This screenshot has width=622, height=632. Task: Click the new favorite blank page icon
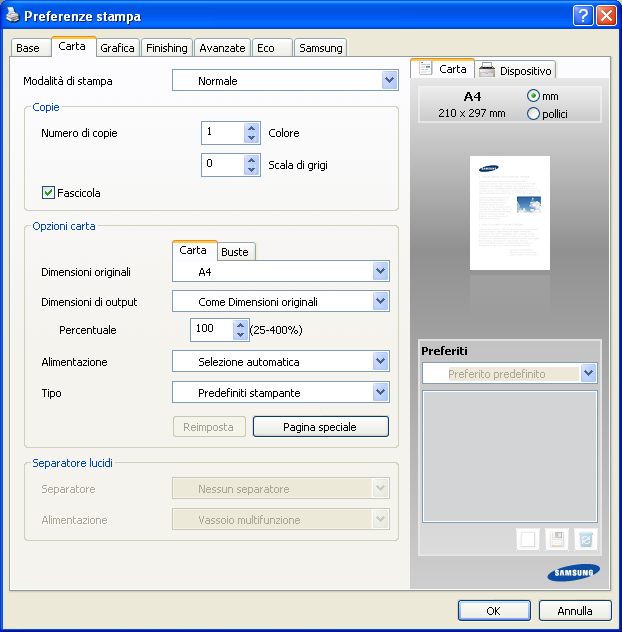tap(528, 539)
